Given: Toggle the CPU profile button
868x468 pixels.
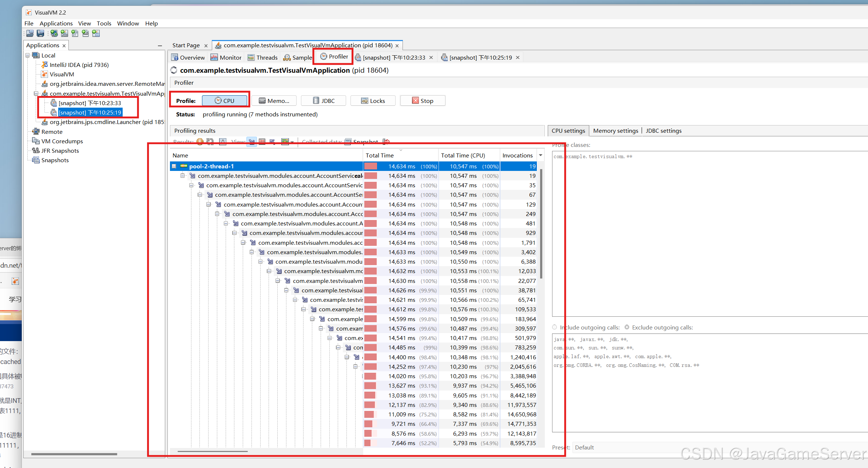Looking at the screenshot, I should (225, 101).
